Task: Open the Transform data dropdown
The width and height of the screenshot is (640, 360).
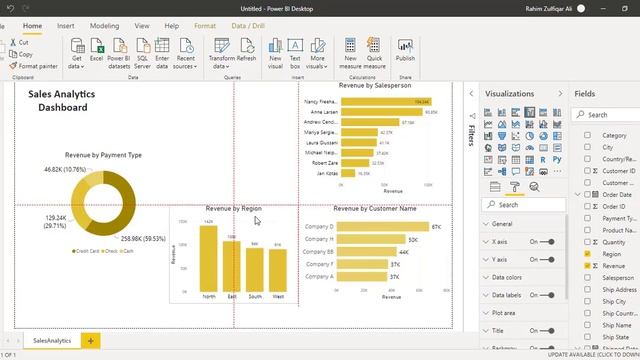Action: click(x=222, y=53)
